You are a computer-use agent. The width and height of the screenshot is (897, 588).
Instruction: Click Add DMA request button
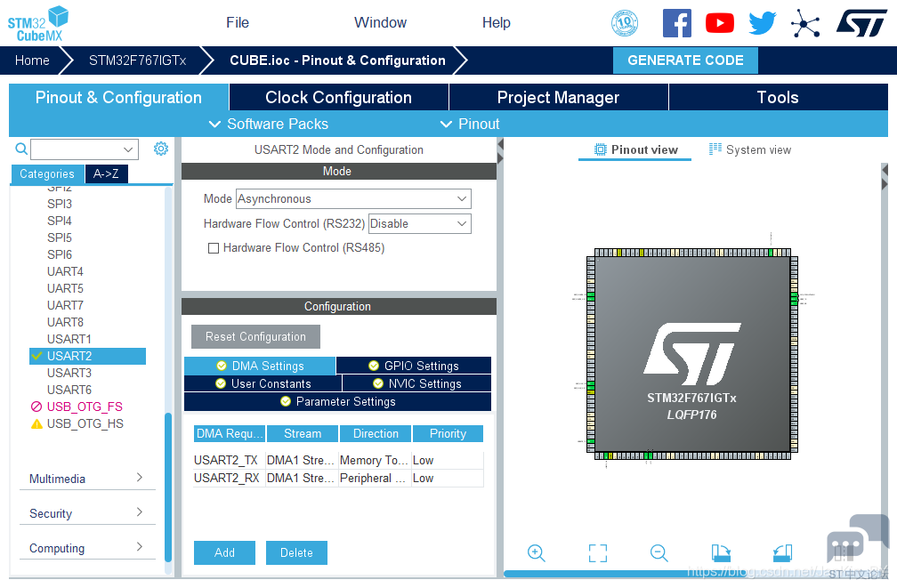[224, 552]
